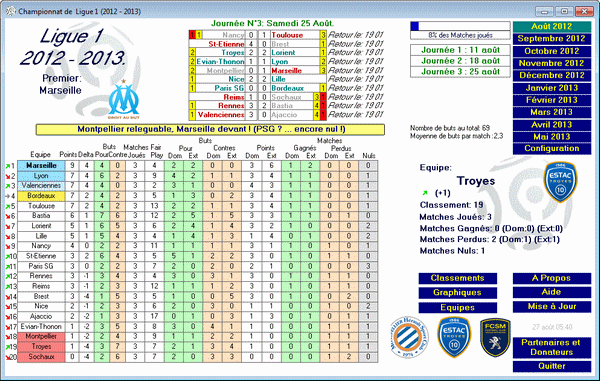
Task: Click Toulouse in Nancy match result
Action: [x=287, y=35]
